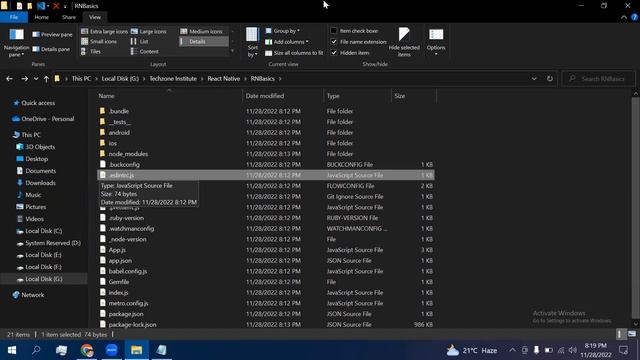Select Local Disk (C:) in sidebar

coord(39,231)
